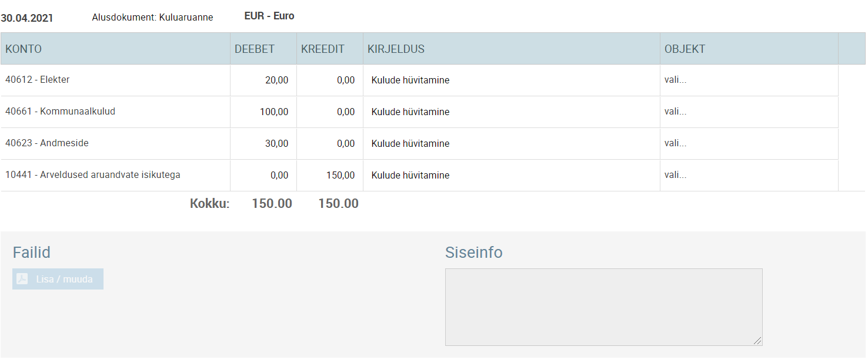Open the object dropdown for Andmeside row
This screenshot has height=360, width=868.
[x=675, y=143]
